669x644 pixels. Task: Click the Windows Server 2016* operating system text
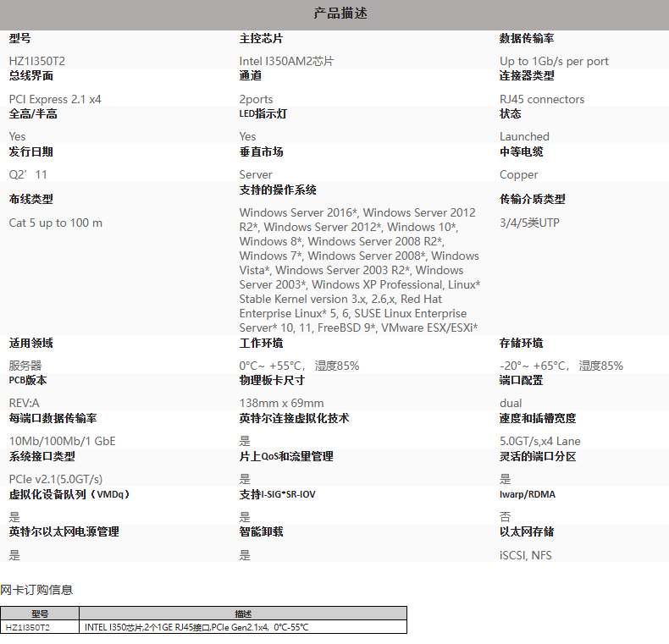299,212
